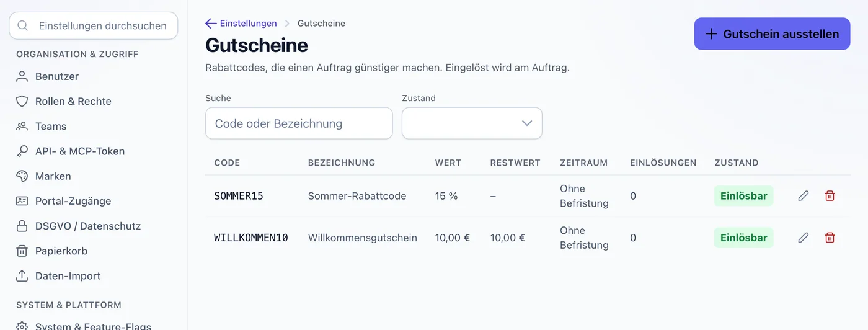Click the palette icon for Marken
868x330 pixels.
coord(22,176)
